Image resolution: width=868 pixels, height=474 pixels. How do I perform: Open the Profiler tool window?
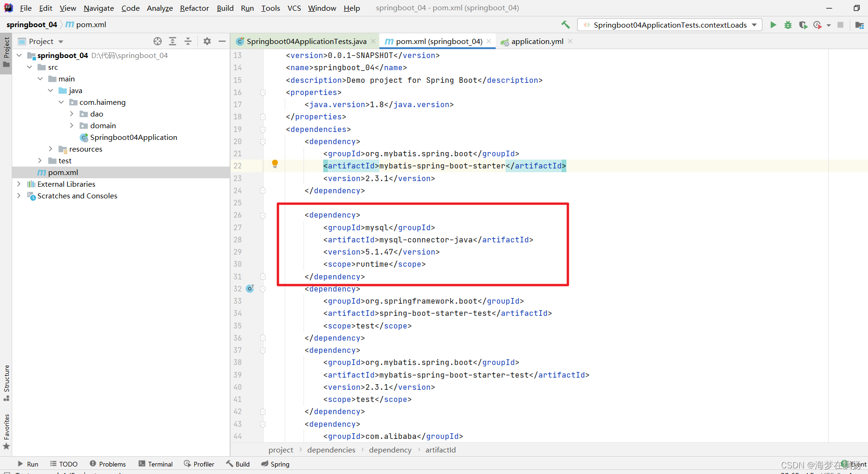pos(199,464)
